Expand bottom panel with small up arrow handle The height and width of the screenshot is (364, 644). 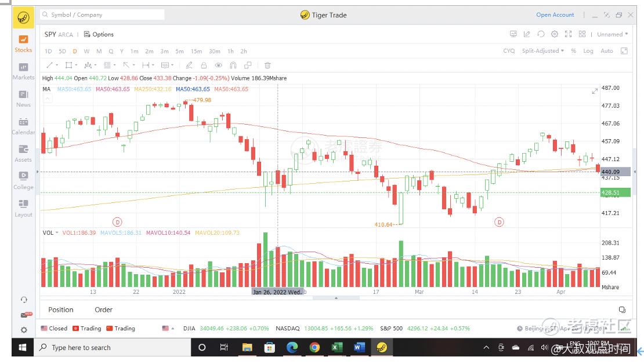coord(336,298)
